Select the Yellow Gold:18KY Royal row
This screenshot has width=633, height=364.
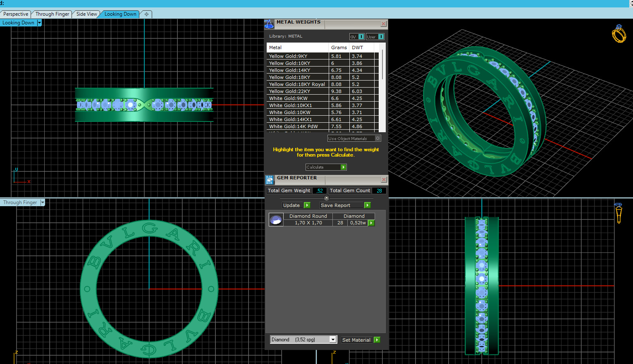coord(322,84)
